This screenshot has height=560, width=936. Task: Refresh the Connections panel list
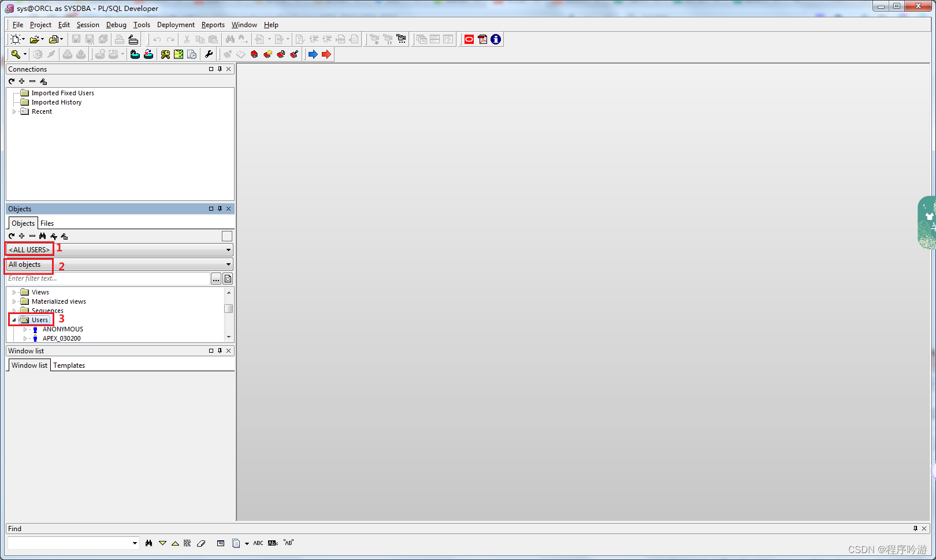coord(12,81)
